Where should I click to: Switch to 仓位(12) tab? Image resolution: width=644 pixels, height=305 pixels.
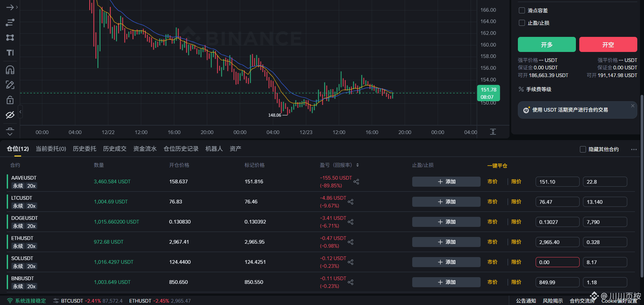click(x=18, y=148)
